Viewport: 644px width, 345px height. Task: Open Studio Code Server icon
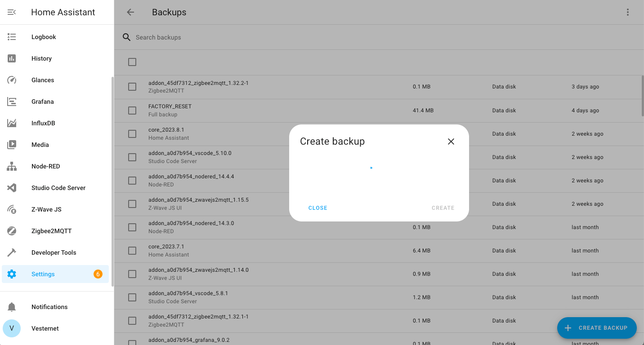(x=12, y=188)
